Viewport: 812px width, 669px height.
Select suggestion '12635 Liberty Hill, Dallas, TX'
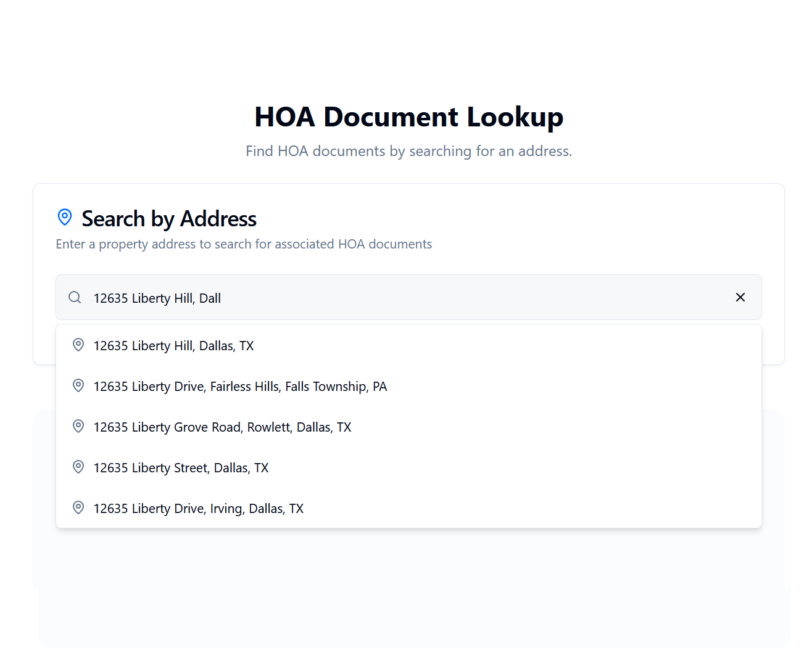click(x=408, y=345)
